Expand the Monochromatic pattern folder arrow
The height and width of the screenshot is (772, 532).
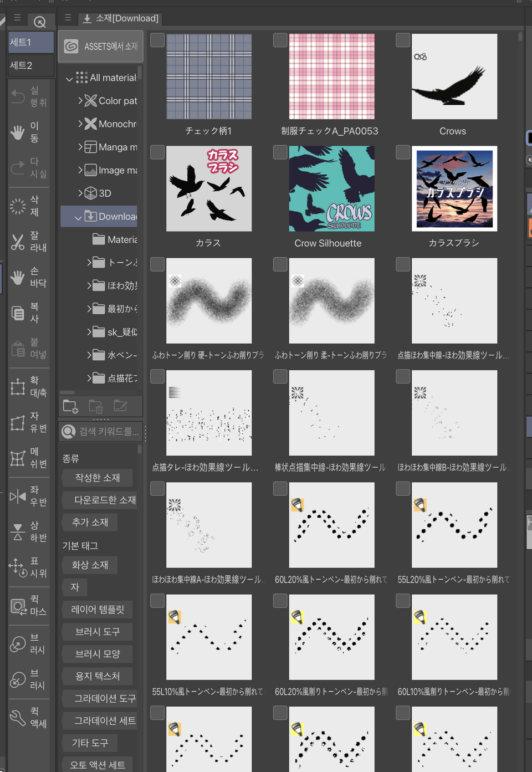pyautogui.click(x=80, y=124)
